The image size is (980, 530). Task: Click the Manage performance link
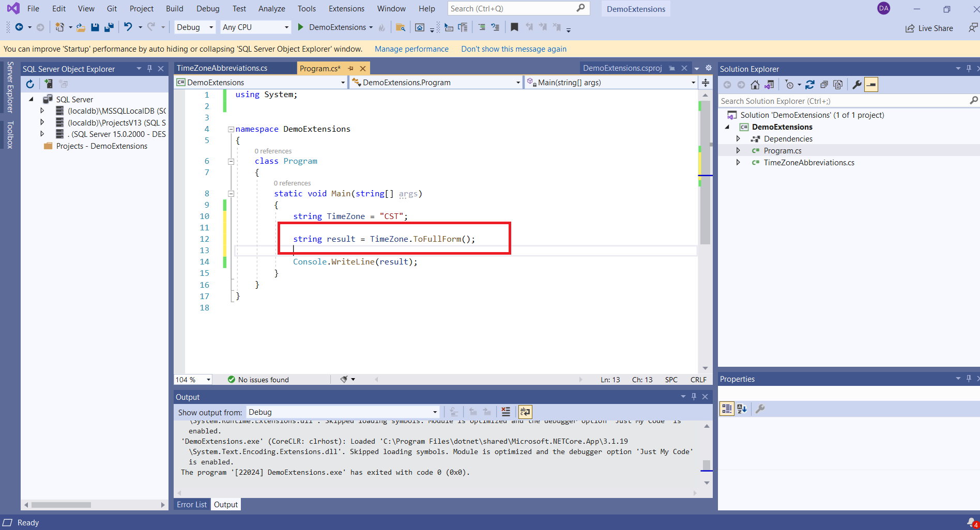pyautogui.click(x=411, y=49)
